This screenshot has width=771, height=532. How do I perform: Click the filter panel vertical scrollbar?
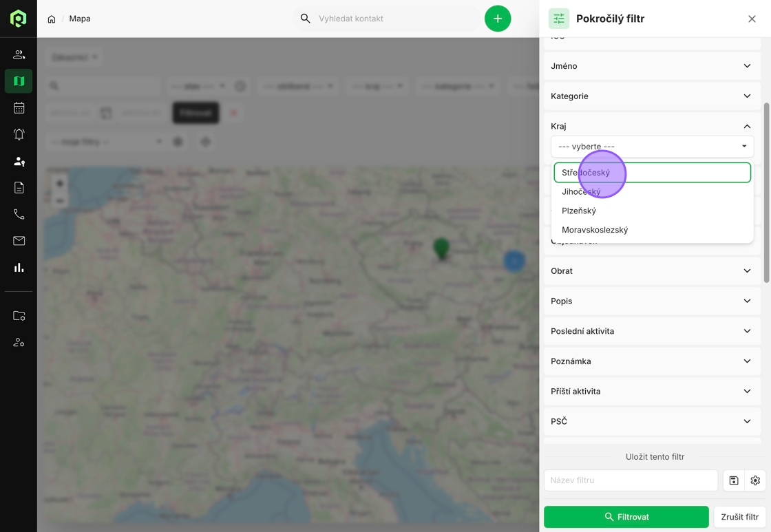(x=766, y=193)
